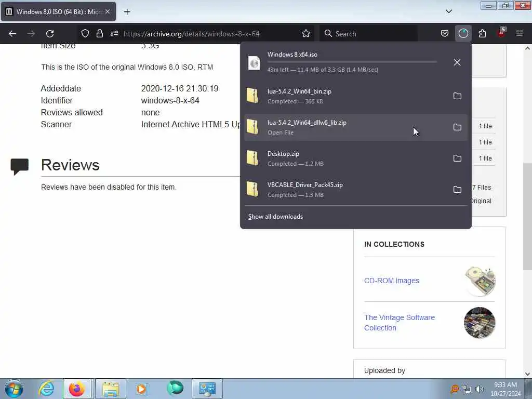The height and width of the screenshot is (399, 532).
Task: Show lua-5.4.2_Win64_bin.zip in folder
Action: 457,96
